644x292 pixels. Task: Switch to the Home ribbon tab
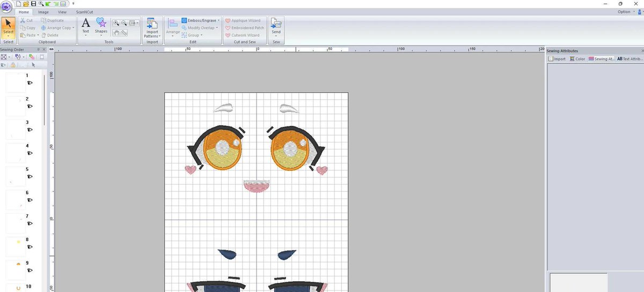coord(24,11)
